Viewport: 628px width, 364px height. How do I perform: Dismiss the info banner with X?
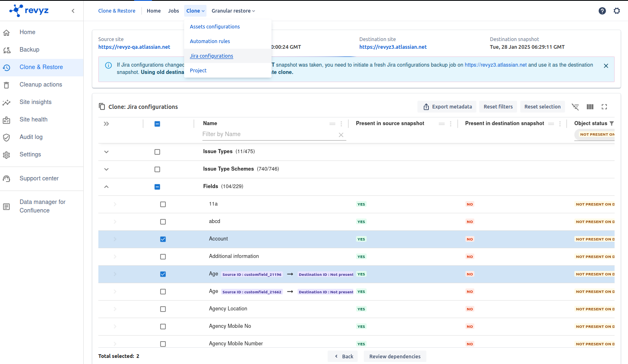tap(606, 66)
